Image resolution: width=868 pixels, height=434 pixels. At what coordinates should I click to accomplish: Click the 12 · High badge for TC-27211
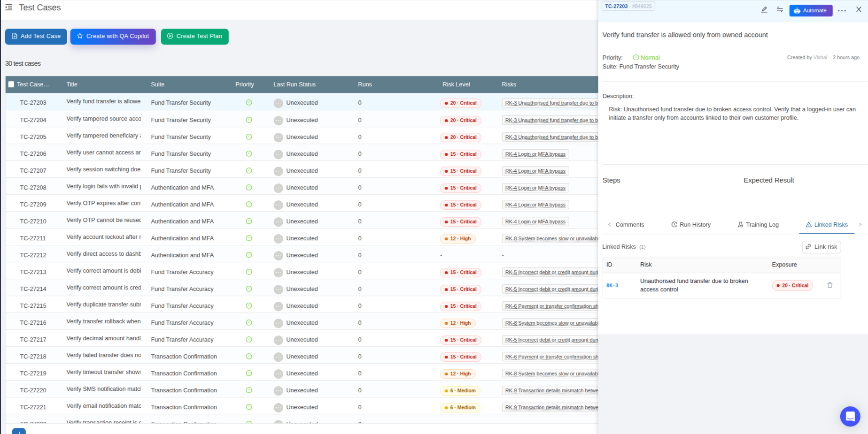[x=458, y=238]
